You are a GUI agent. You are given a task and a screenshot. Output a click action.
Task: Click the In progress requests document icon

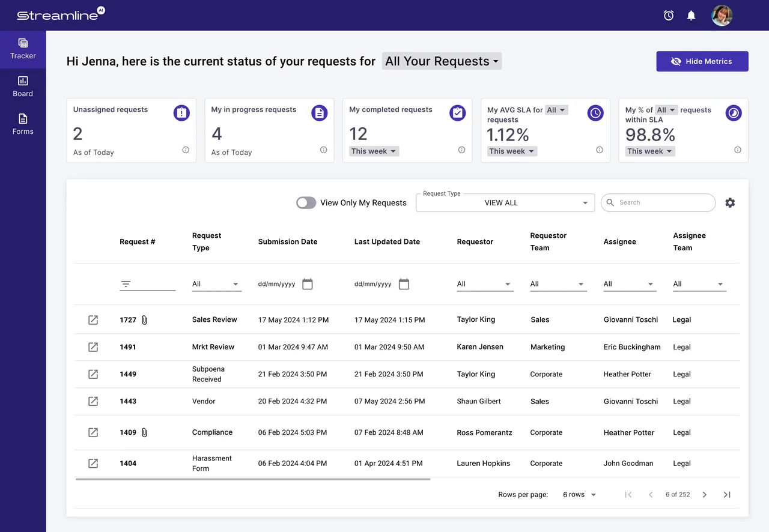pos(320,113)
